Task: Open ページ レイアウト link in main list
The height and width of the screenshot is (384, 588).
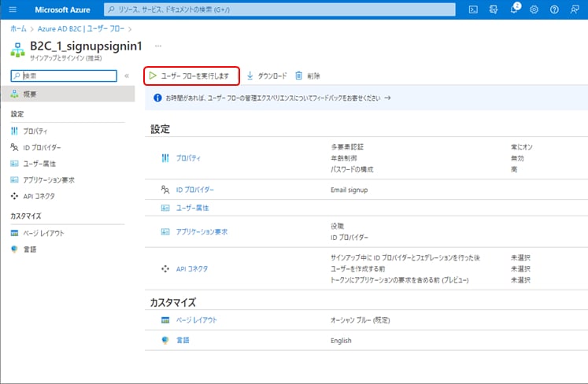Action: (197, 320)
